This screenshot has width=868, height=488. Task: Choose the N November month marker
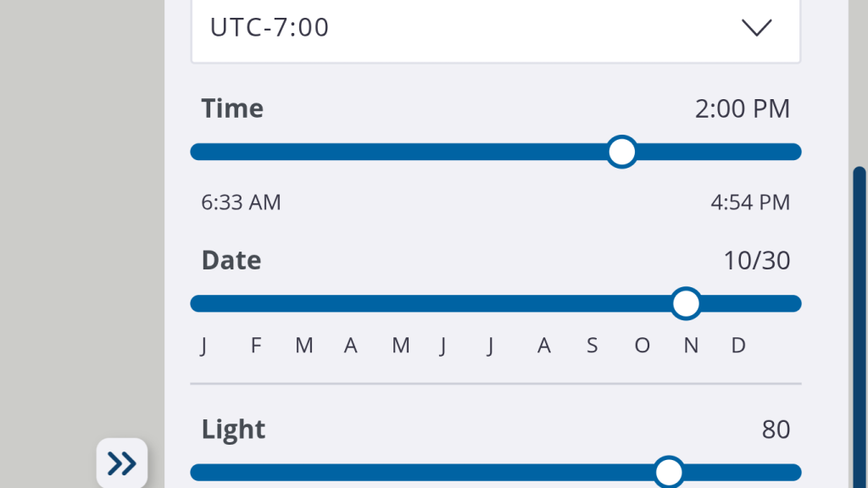(x=692, y=346)
